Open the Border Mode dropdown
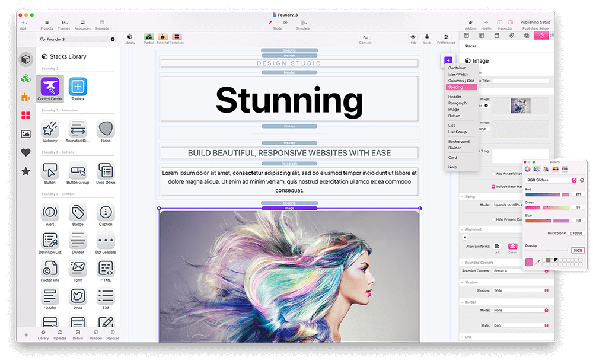 [521, 310]
